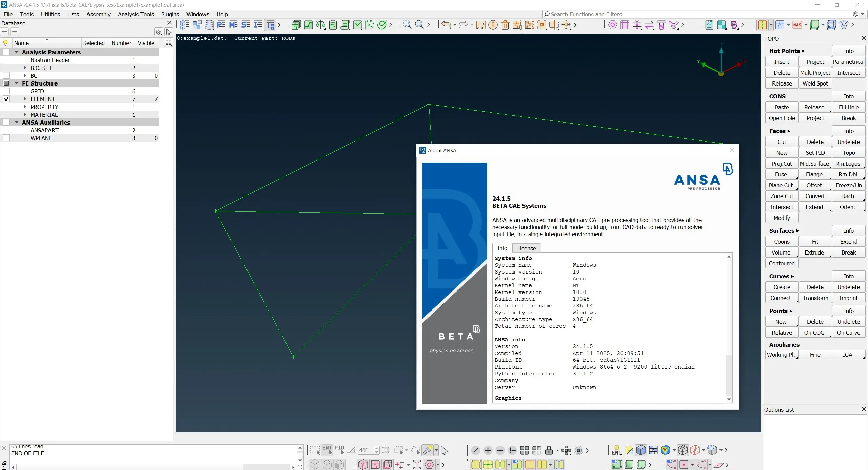868x470 pixels.
Task: Open the File menu
Action: 8,14
